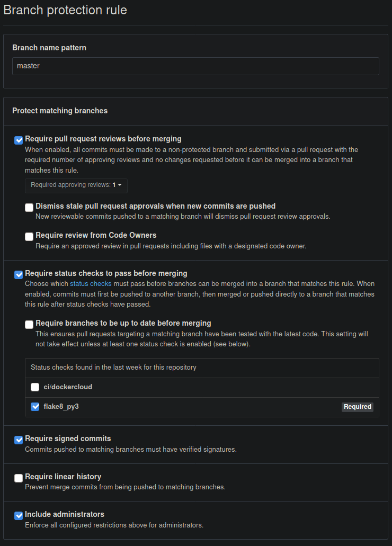Enable "Require review from Code Owners"
This screenshot has height=546, width=392.
(29, 236)
